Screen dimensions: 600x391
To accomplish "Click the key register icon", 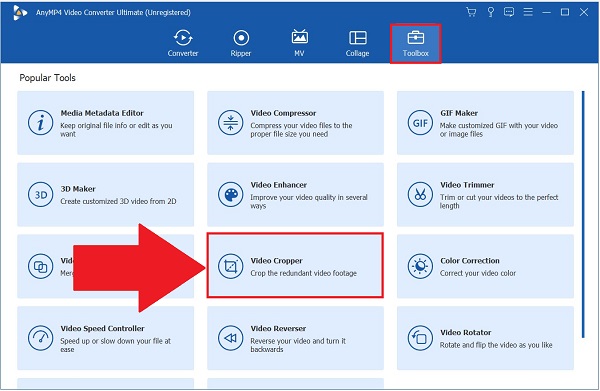I will pyautogui.click(x=491, y=12).
